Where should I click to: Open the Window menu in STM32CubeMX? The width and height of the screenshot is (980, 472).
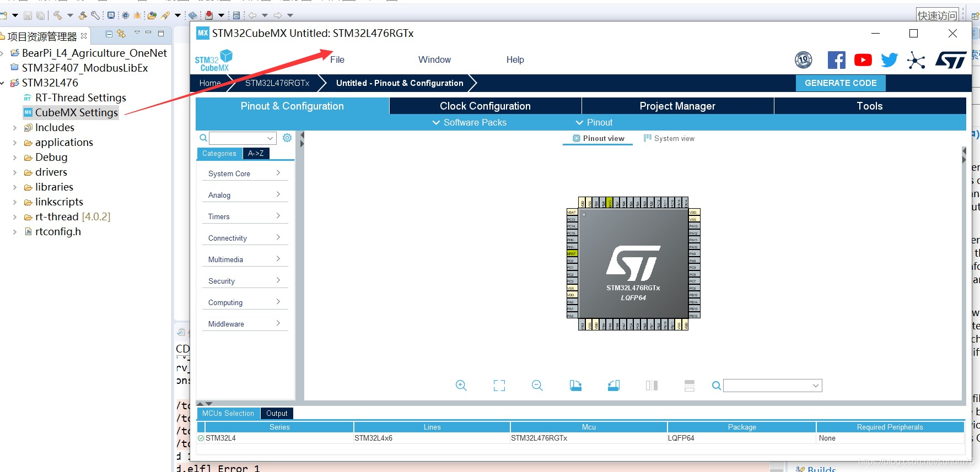point(434,59)
